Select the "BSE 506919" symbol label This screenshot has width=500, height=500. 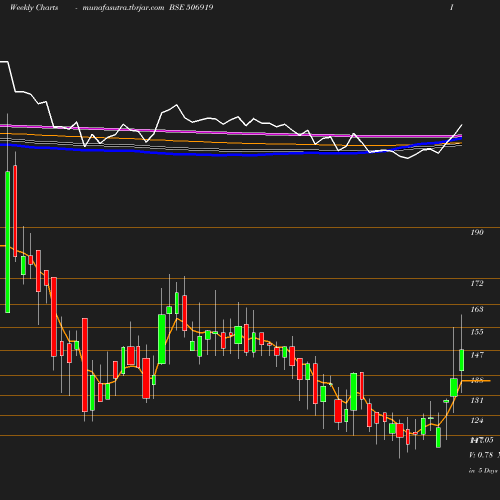click(191, 8)
